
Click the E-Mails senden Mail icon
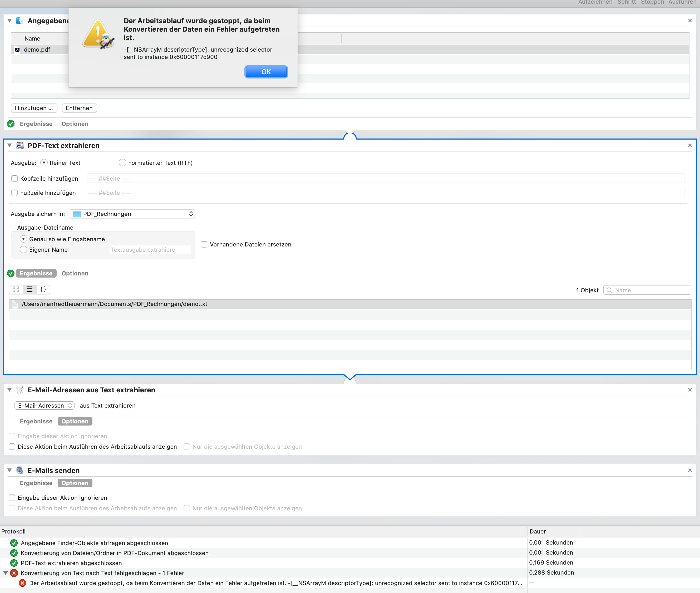20,470
